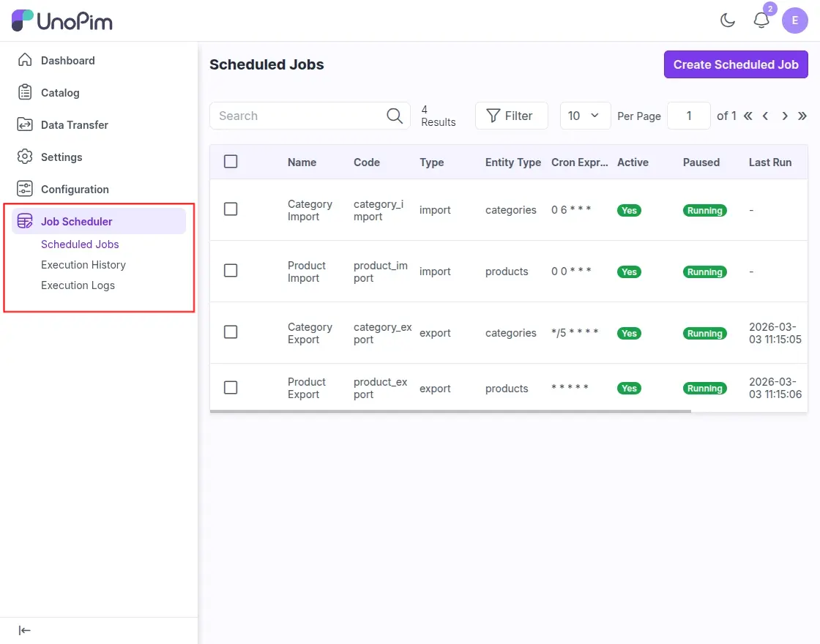
Task: Click last run 2026-03-03 11:15:05
Action: click(775, 333)
